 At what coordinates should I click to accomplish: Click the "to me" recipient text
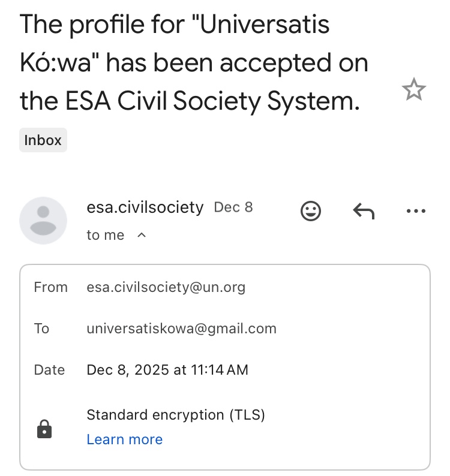(x=106, y=236)
